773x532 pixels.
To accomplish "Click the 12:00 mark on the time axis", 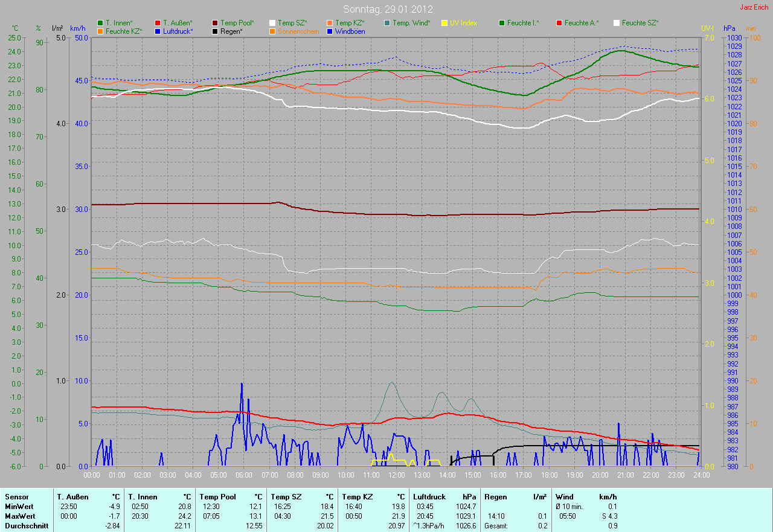I will [x=396, y=475].
